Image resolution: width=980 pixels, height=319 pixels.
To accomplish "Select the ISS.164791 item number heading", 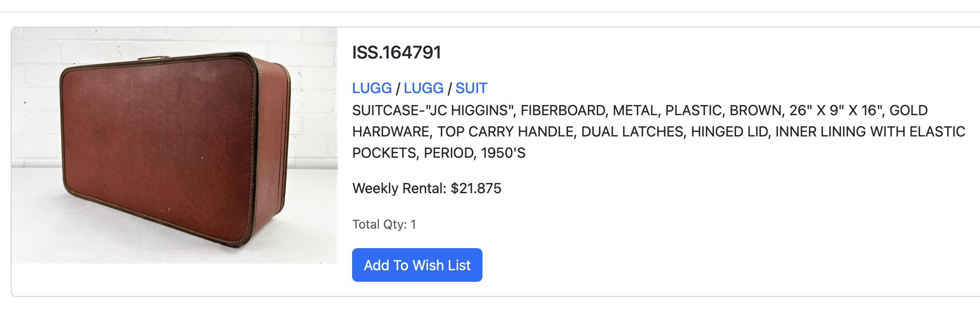I will click(x=396, y=53).
